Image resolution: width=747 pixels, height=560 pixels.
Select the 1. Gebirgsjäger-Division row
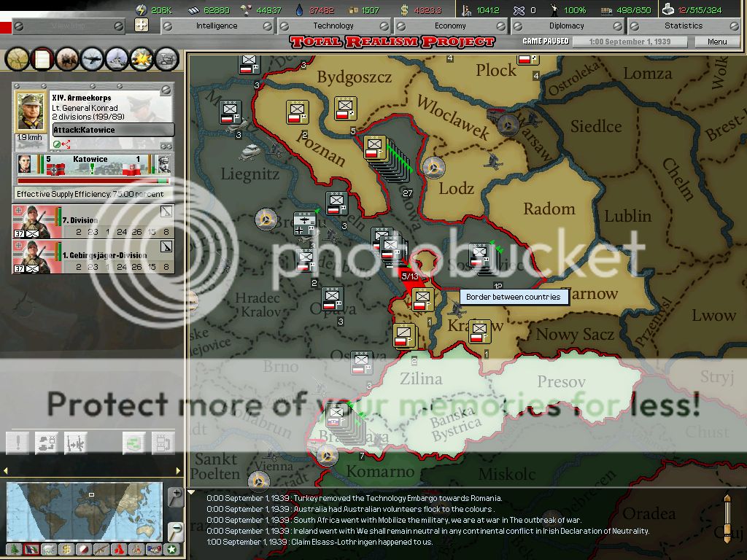93,260
